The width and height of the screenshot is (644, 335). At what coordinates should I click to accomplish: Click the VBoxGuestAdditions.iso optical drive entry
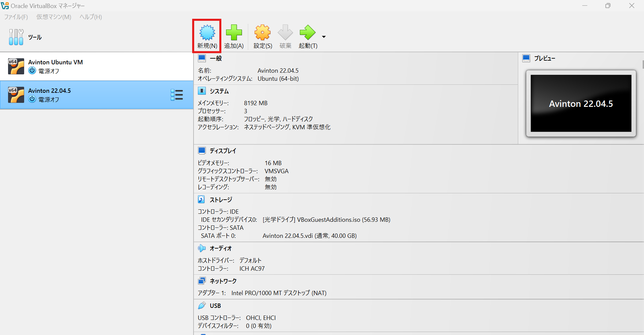pyautogui.click(x=326, y=220)
